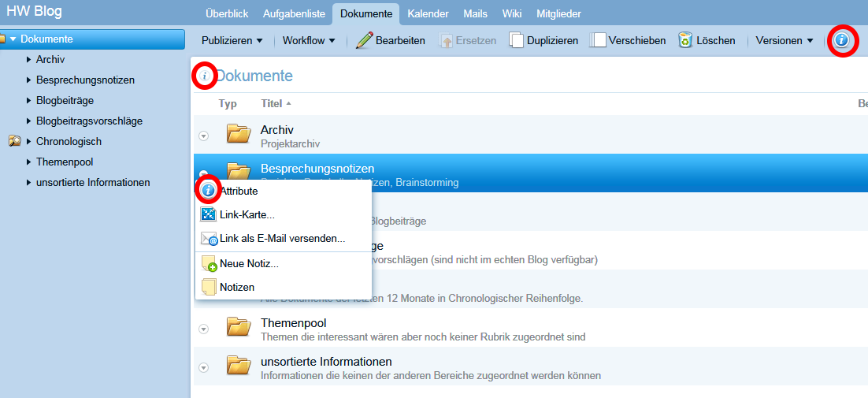Screen dimensions: 868x398
Task: Expand the Themenpool tree node
Action: click(29, 162)
